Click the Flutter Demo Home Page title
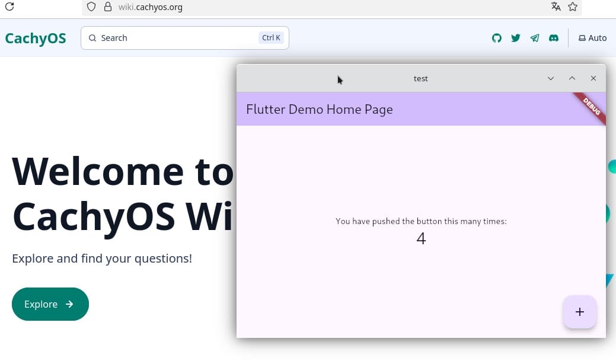The height and width of the screenshot is (364, 616). tap(320, 109)
